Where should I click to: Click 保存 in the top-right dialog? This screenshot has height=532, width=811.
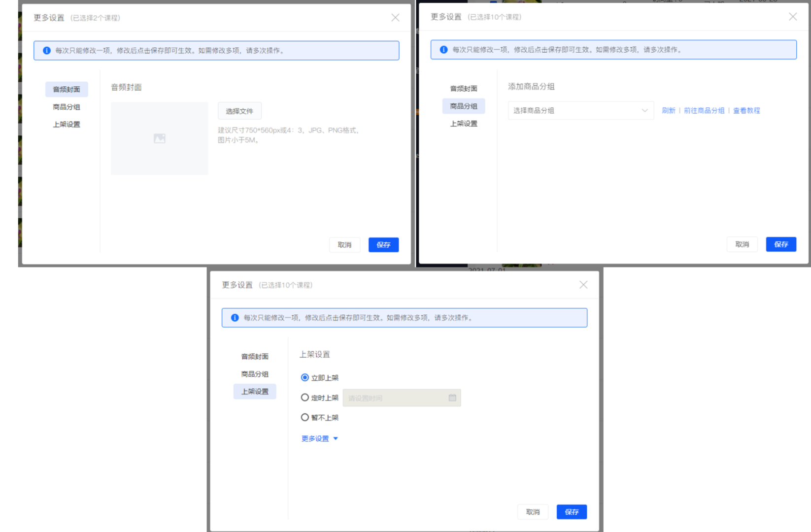pos(781,244)
